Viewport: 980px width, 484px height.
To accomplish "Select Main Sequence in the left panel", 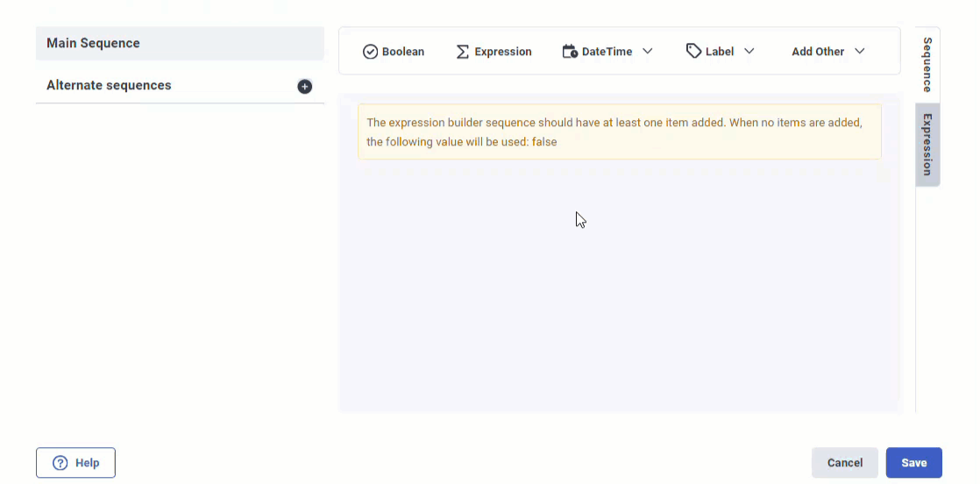I will pos(93,43).
